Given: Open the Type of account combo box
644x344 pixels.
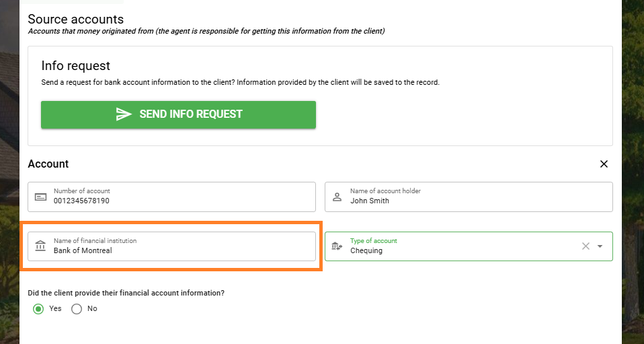Looking at the screenshot, I should click(x=469, y=246).
